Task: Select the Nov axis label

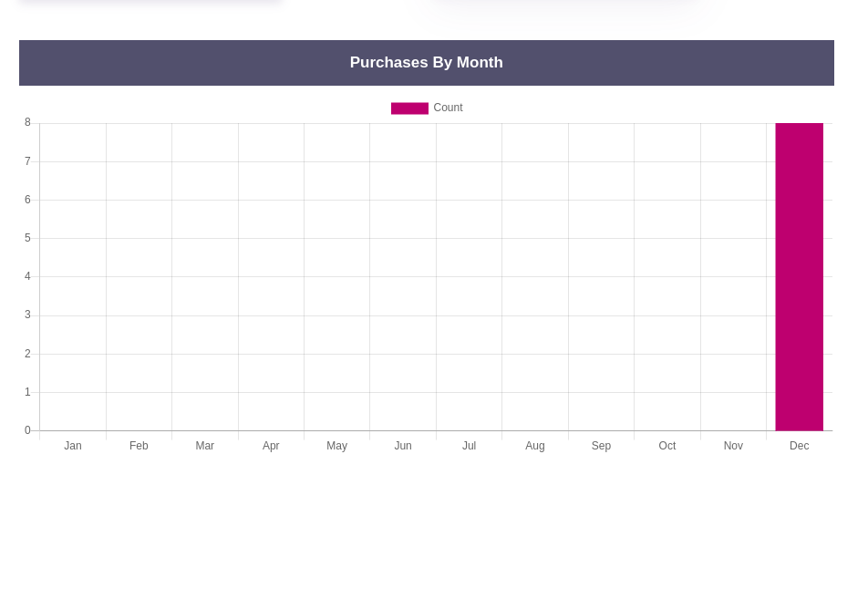Action: click(x=733, y=446)
